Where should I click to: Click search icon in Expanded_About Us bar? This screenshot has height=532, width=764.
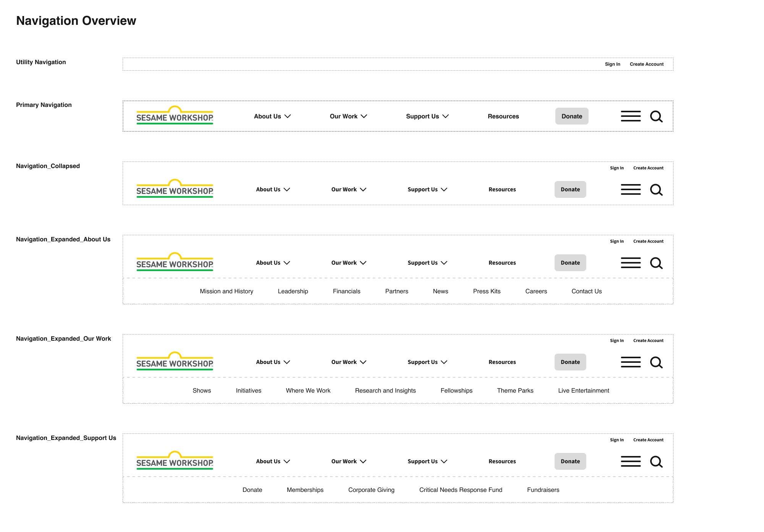coord(656,263)
